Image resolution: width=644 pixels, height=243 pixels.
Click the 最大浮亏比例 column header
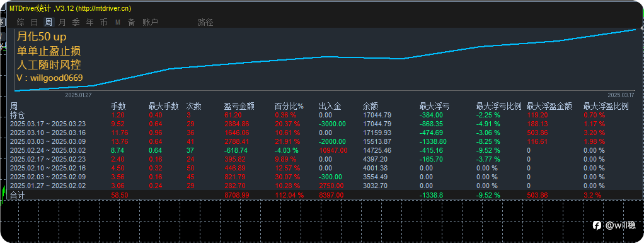click(498, 107)
